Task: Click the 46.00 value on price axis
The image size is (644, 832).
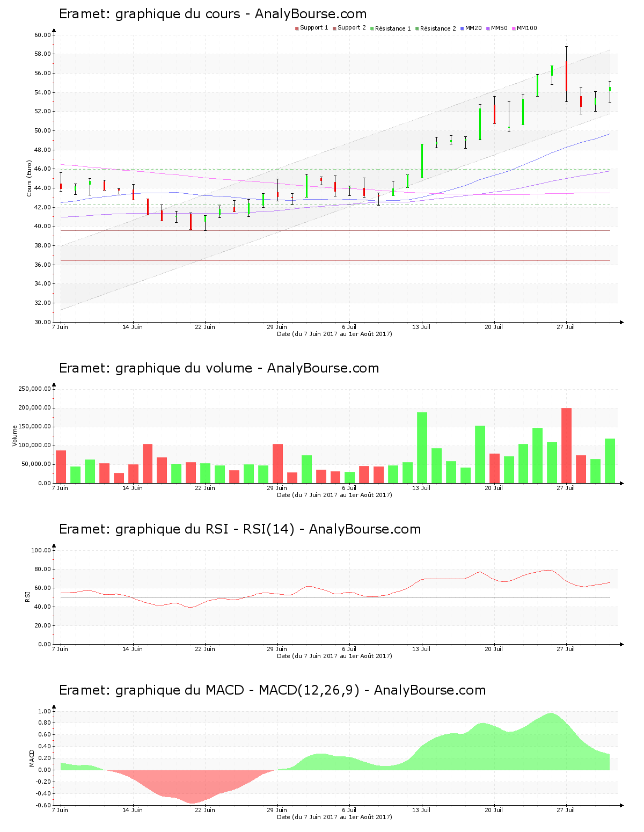Action: (x=42, y=169)
